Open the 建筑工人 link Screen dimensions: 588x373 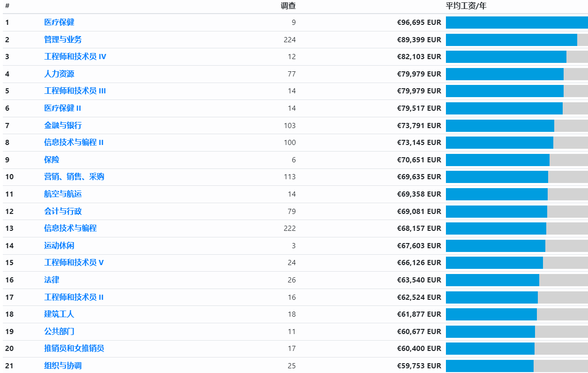59,314
